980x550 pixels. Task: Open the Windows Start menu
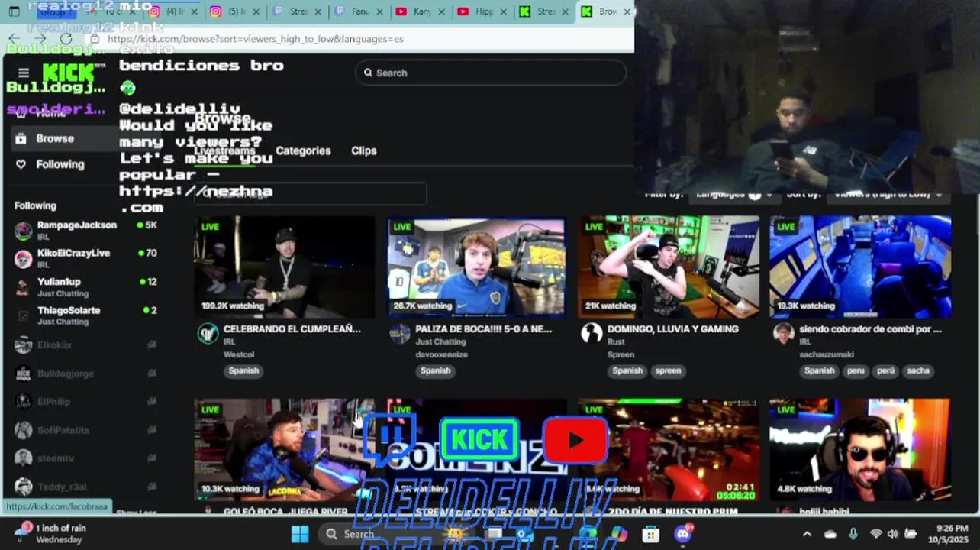point(300,534)
